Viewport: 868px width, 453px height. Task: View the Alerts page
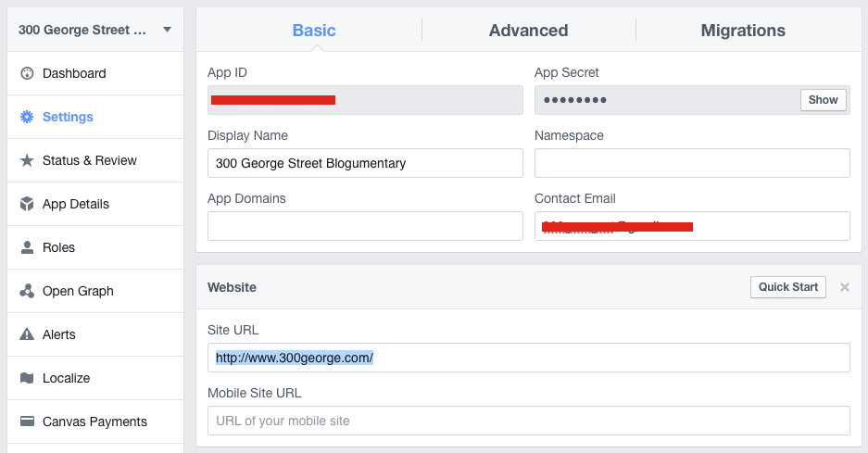(95, 334)
